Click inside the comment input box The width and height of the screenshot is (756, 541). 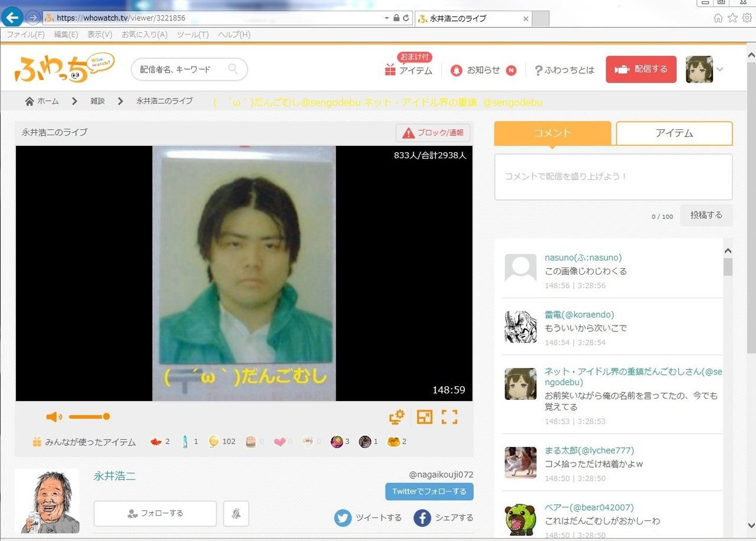click(x=612, y=175)
